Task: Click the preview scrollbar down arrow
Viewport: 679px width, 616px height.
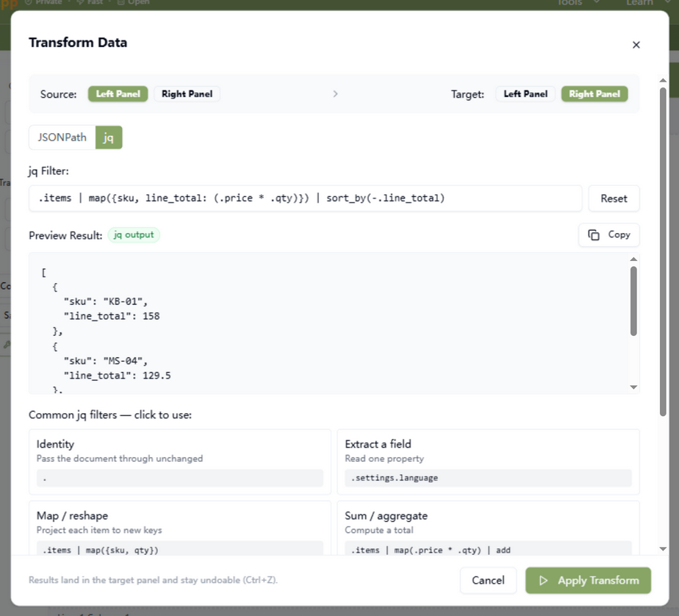Action: 633,387
